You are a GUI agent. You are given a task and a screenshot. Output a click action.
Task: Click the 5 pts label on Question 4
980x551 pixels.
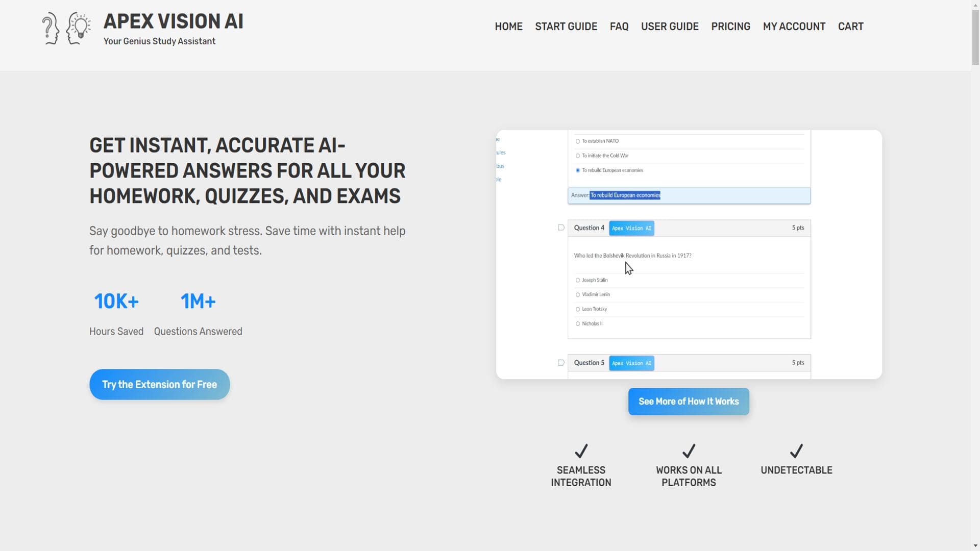pos(798,228)
